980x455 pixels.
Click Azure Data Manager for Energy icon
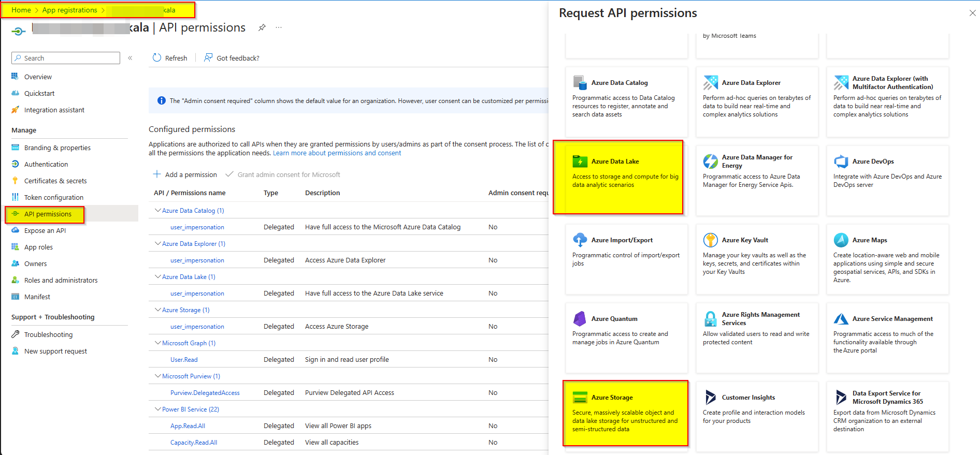click(710, 161)
